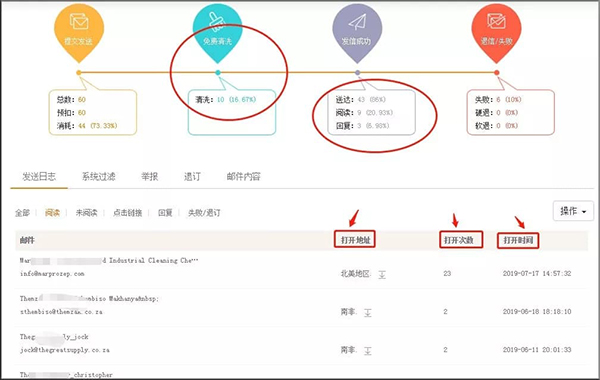Switch to the 系统过滤 tab
600x380 pixels.
point(99,176)
